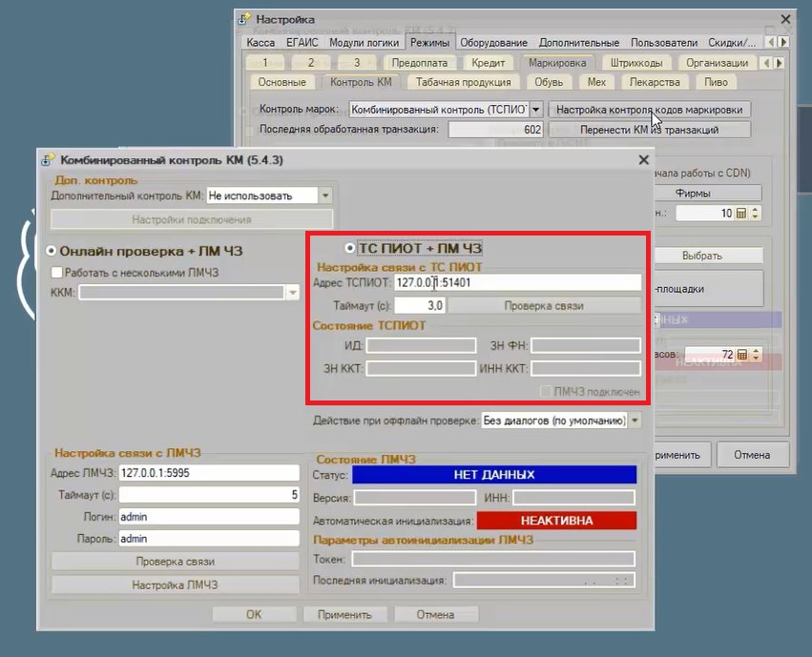Click the ТС ПИОТ Таймаут field showing 3,0
Image resolution: width=812 pixels, height=657 pixels.
tap(420, 306)
